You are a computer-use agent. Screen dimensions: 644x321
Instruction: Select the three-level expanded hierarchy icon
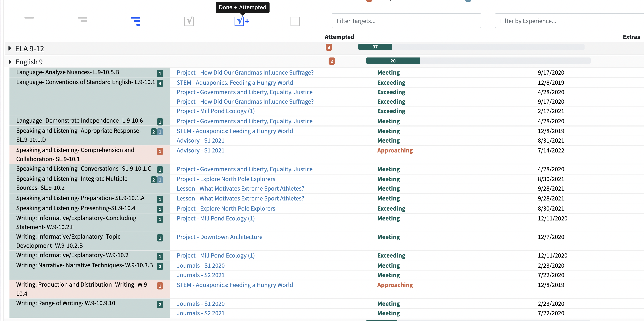coord(136,21)
